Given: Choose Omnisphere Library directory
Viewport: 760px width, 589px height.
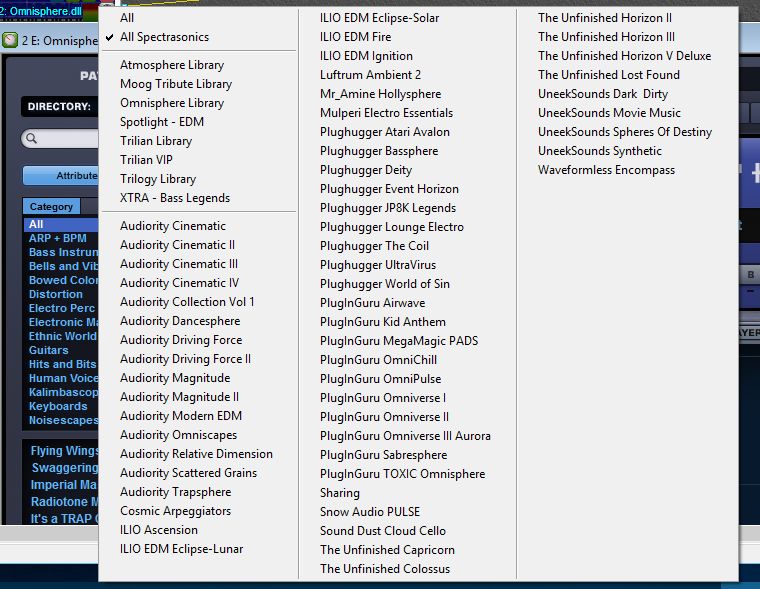Looking at the screenshot, I should (172, 103).
